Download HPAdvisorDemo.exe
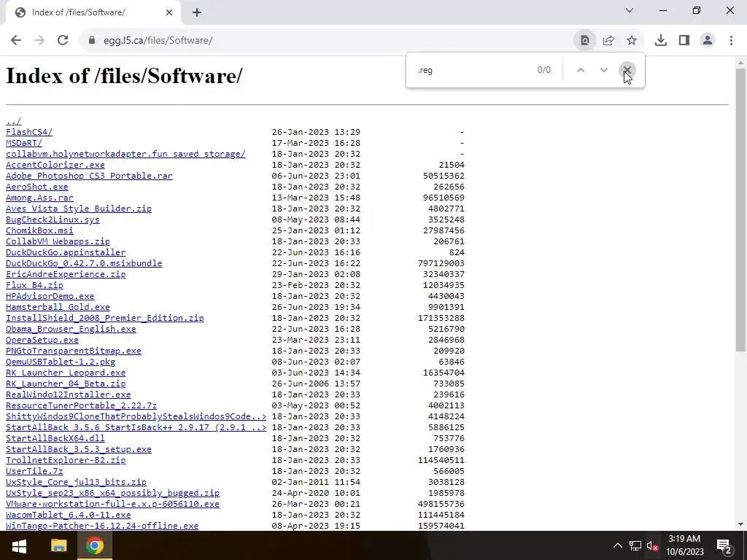The width and height of the screenshot is (747, 560). [x=50, y=296]
